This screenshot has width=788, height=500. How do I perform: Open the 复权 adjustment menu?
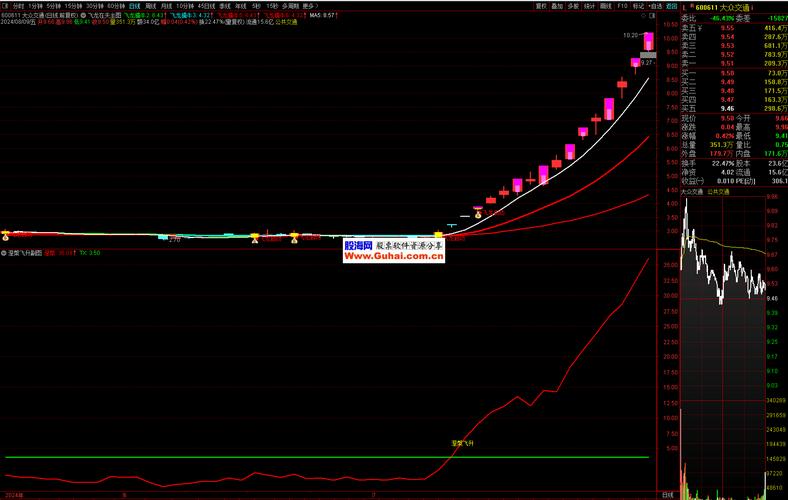click(541, 6)
